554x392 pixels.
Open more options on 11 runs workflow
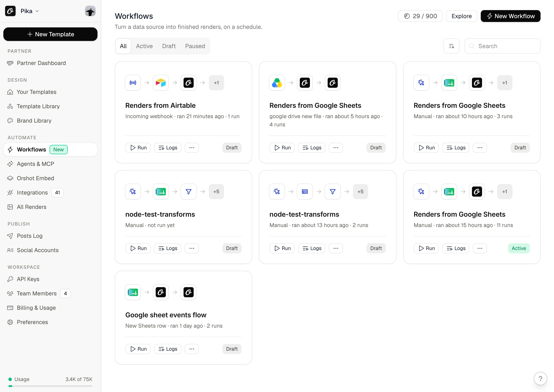pos(480,248)
